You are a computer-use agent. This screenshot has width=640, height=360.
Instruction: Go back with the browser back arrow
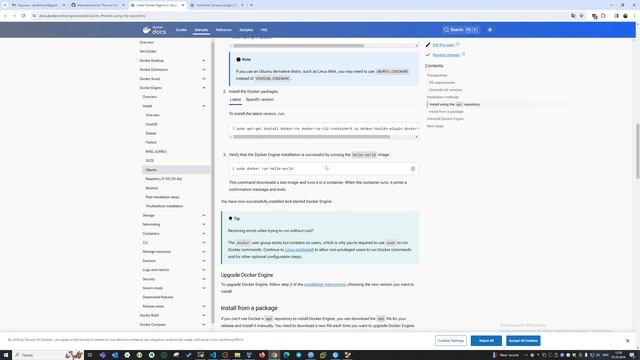[x=5, y=16]
